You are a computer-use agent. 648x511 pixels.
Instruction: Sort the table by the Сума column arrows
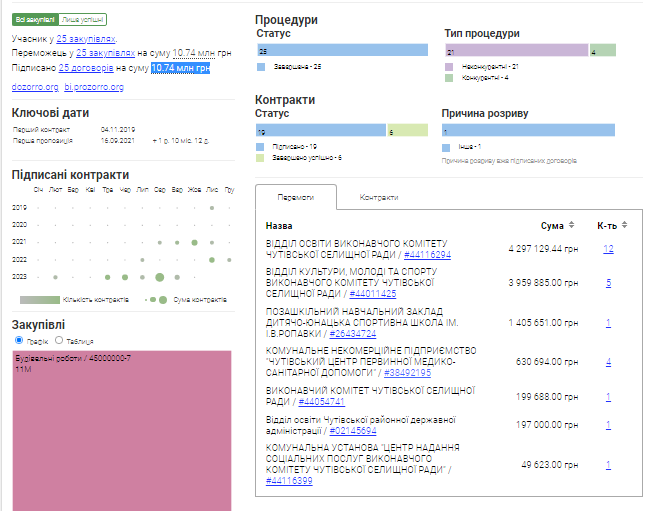point(572,225)
